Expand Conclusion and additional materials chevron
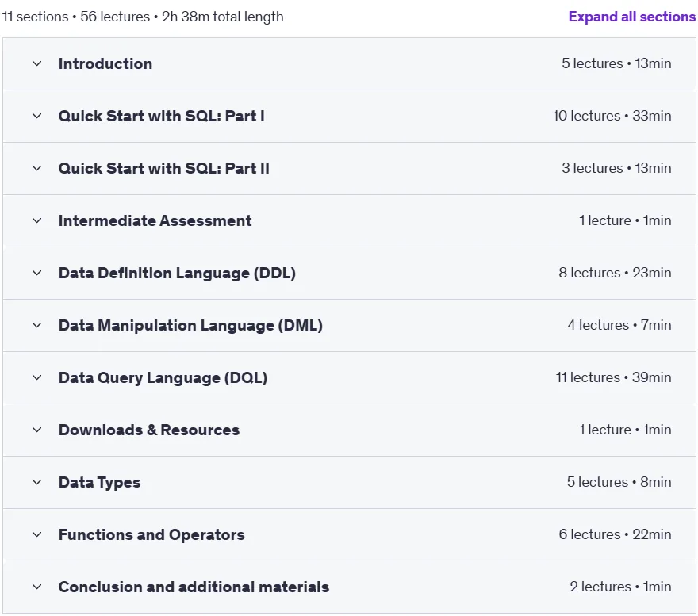Screen dimensions: 698x616 37,587
